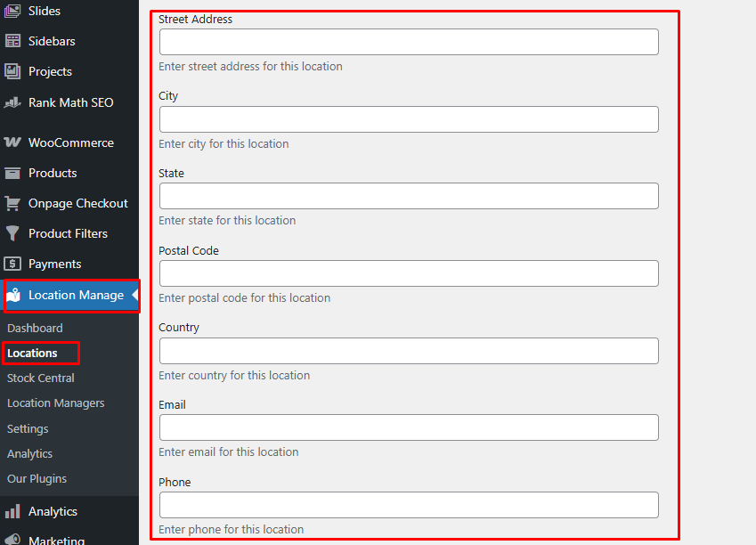The height and width of the screenshot is (545, 756).
Task: Go to Location Manage Settings
Action: [28, 428]
